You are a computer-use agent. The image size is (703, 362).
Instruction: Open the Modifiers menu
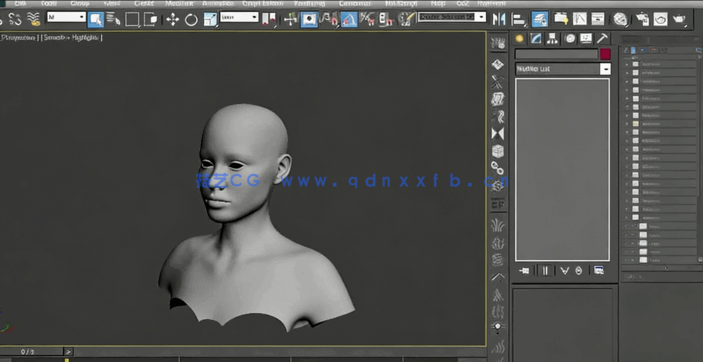(x=179, y=3)
